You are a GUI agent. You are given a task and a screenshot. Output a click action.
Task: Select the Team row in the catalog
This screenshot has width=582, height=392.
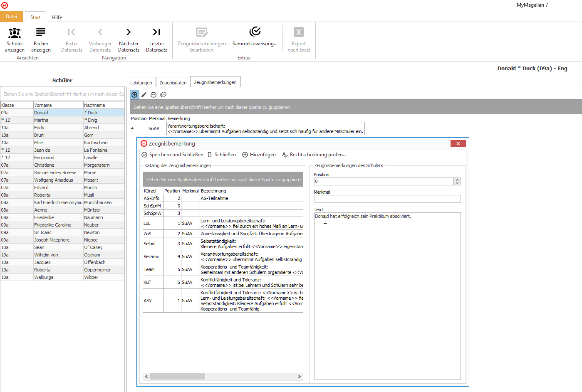tap(223, 269)
